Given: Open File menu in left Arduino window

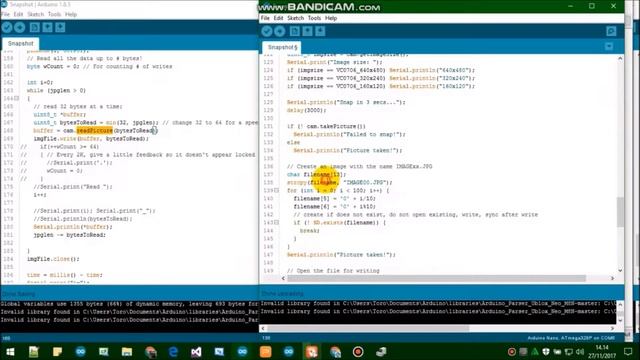Looking at the screenshot, I should (5, 14).
